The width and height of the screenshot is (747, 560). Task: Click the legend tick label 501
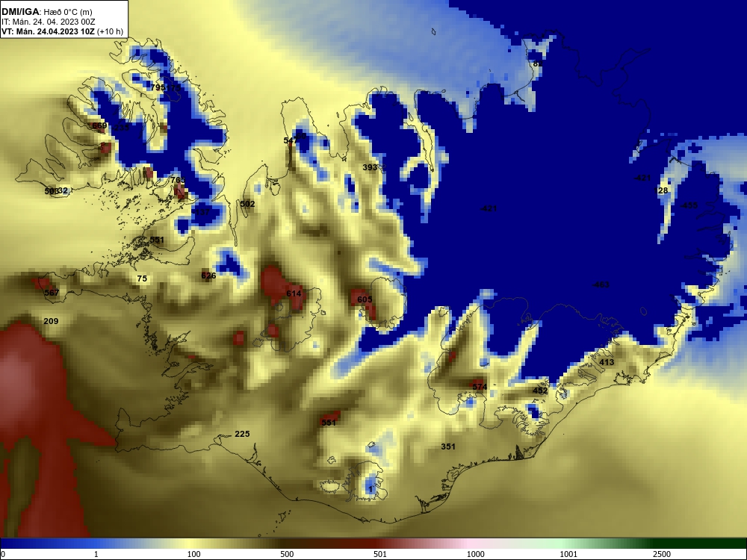pos(380,554)
